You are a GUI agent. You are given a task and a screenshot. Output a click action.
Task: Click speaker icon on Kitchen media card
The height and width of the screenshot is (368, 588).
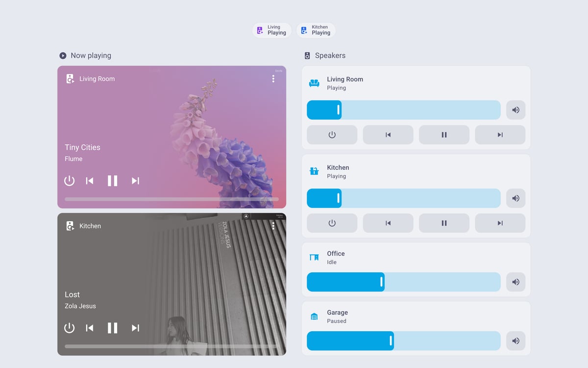pos(70,226)
